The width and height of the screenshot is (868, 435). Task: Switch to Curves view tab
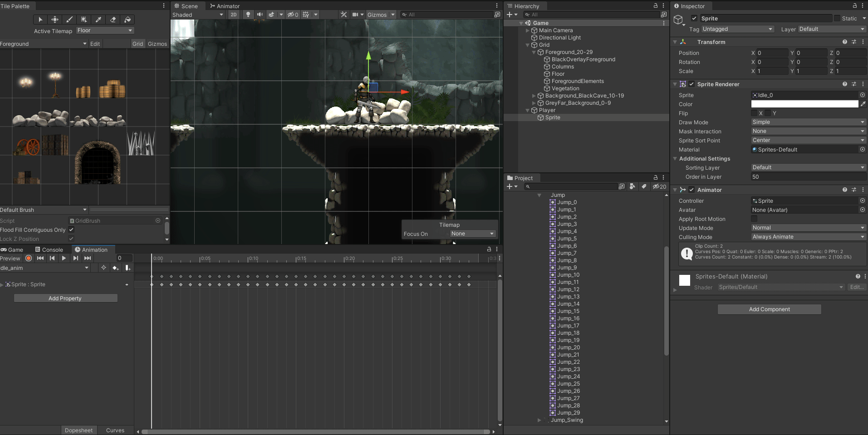click(115, 430)
